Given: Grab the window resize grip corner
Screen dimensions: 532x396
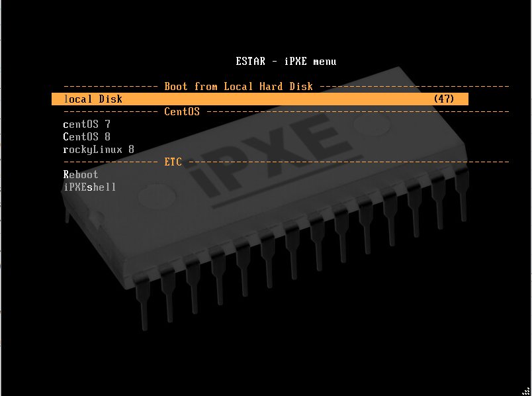Looking at the screenshot, I should 526,391.
